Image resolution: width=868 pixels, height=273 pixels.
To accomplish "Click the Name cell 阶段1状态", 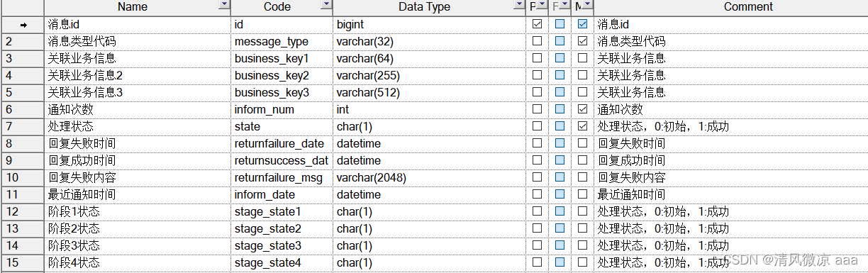I will 138,211.
